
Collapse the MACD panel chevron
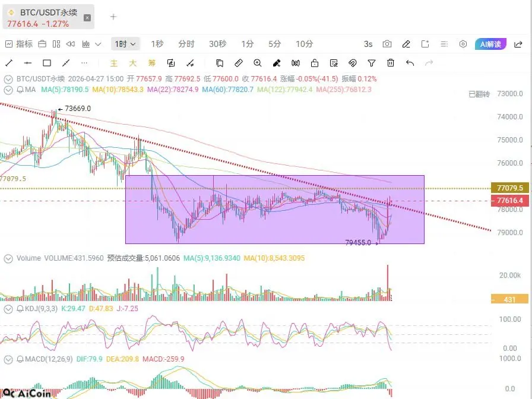pyautogui.click(x=8, y=359)
